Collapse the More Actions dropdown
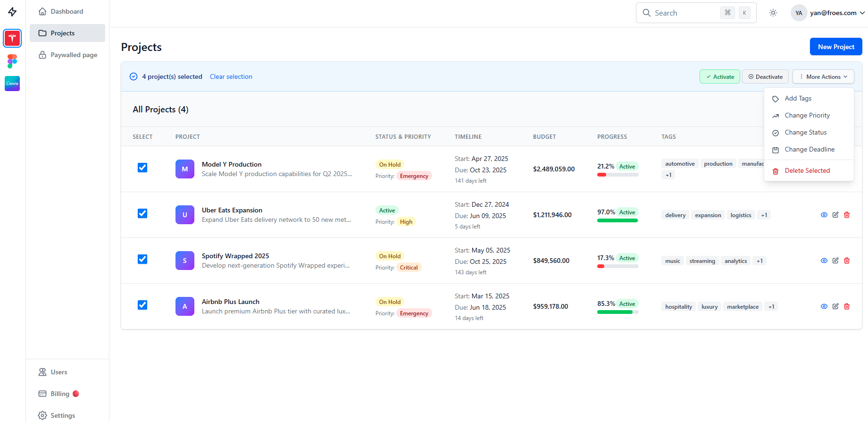Viewport: 868px width, 422px height. coord(823,76)
